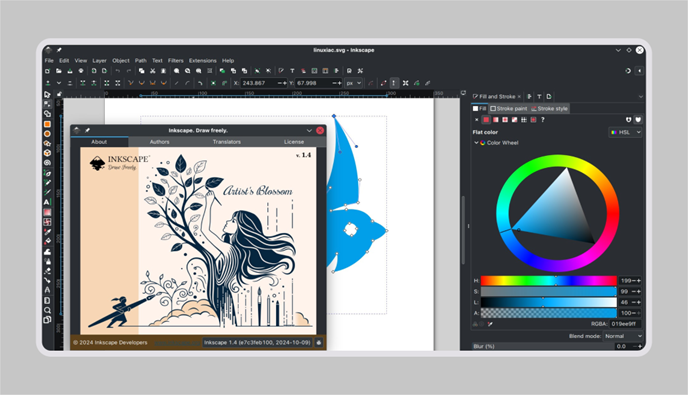Collapse the Color Wheel section

[476, 143]
